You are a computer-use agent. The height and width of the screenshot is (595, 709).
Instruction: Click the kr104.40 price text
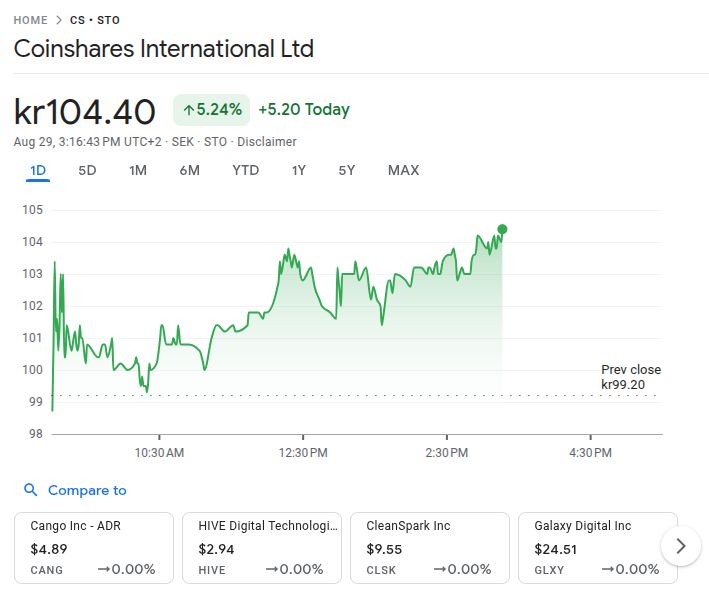coord(85,111)
